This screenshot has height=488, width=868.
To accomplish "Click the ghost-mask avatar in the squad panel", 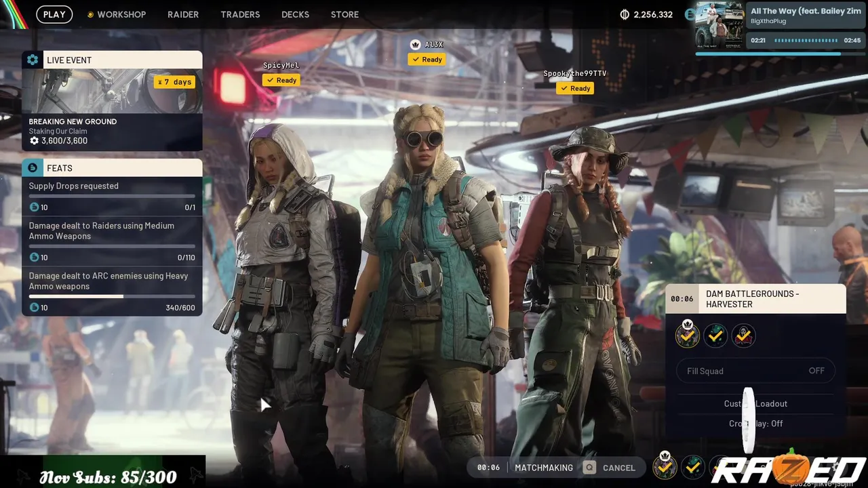I will tap(744, 335).
